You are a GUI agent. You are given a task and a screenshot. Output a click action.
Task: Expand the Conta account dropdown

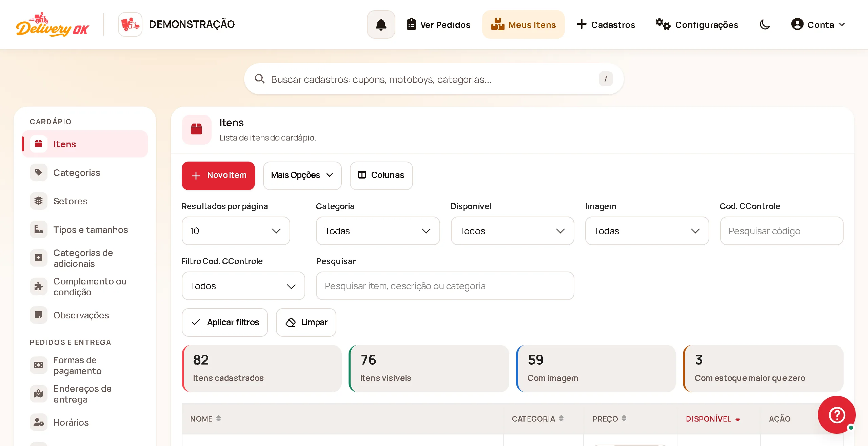pyautogui.click(x=818, y=24)
